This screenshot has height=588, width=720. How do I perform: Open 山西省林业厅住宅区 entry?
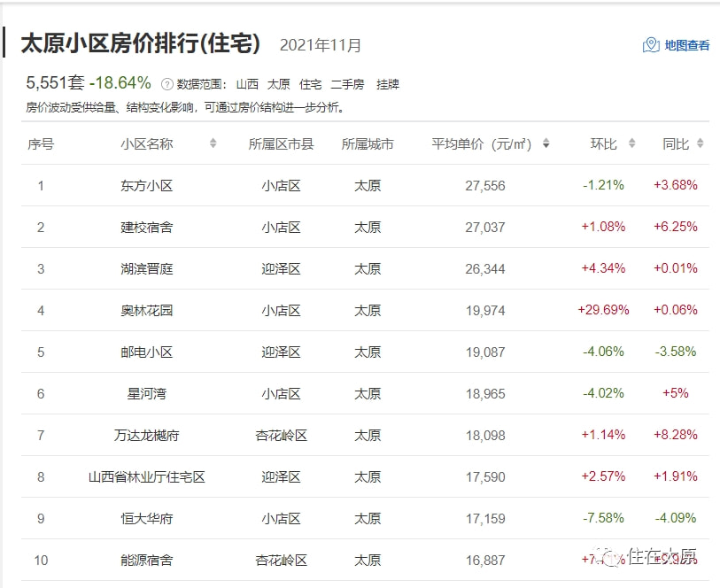click(x=147, y=476)
